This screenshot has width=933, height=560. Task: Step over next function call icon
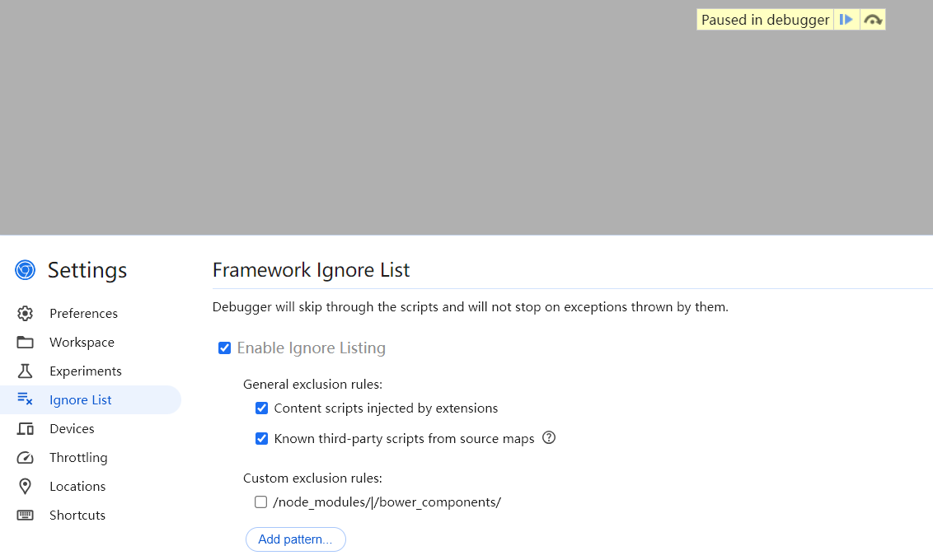[872, 20]
